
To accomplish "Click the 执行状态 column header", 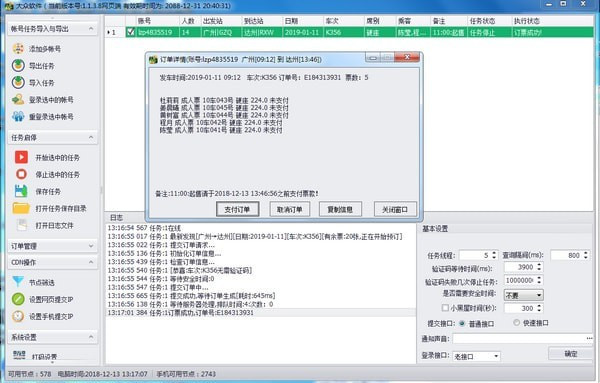I will click(553, 21).
